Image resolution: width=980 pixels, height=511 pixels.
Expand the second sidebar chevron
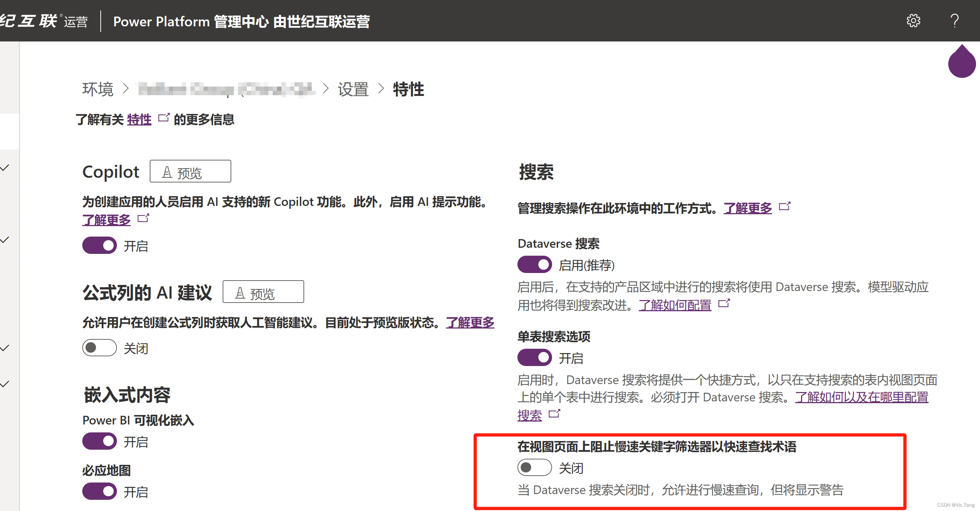5,240
